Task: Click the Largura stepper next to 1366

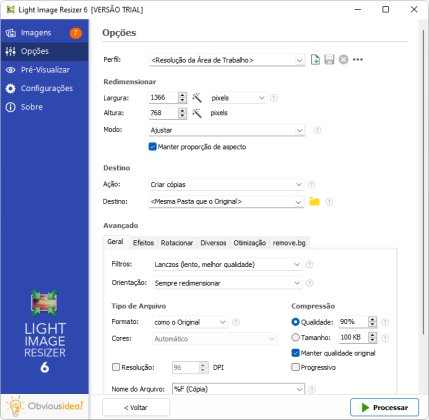Action: [x=182, y=98]
